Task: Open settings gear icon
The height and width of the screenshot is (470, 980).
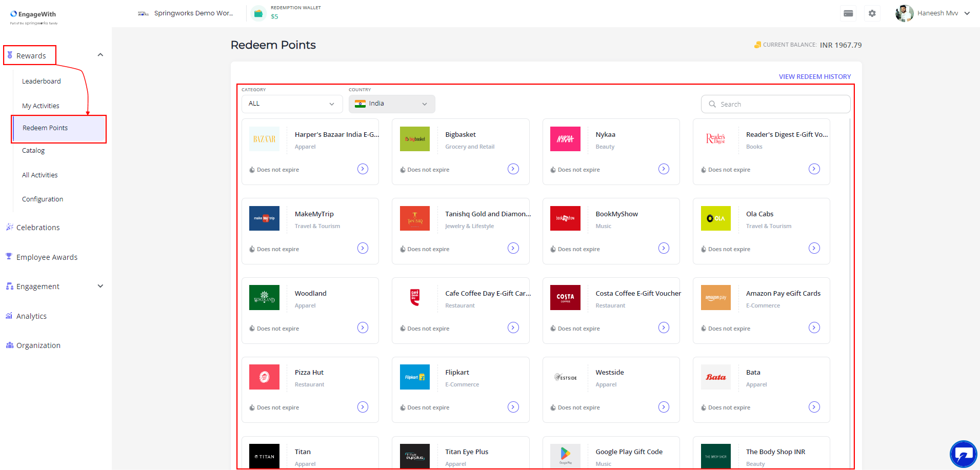Action: (872, 13)
